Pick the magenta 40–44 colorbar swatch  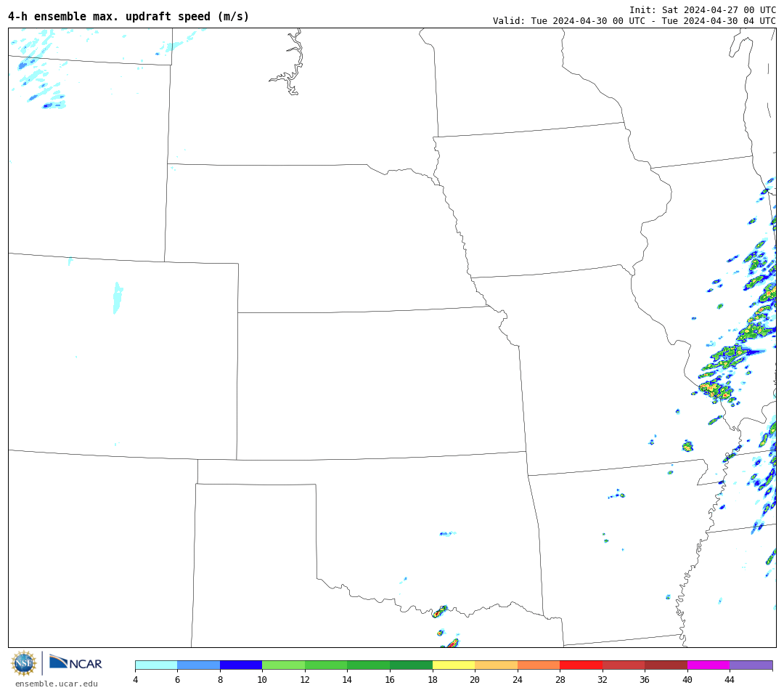709,665
